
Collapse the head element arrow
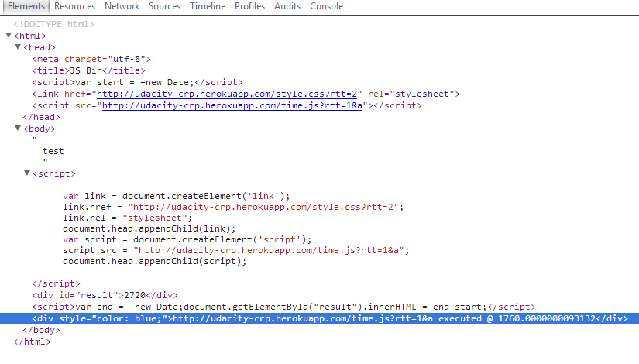pyautogui.click(x=18, y=47)
